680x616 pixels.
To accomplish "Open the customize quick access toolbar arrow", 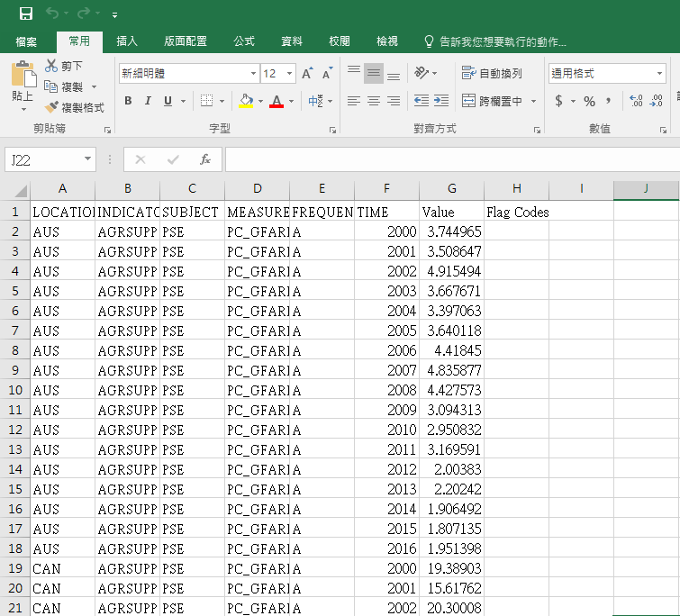I will (114, 15).
